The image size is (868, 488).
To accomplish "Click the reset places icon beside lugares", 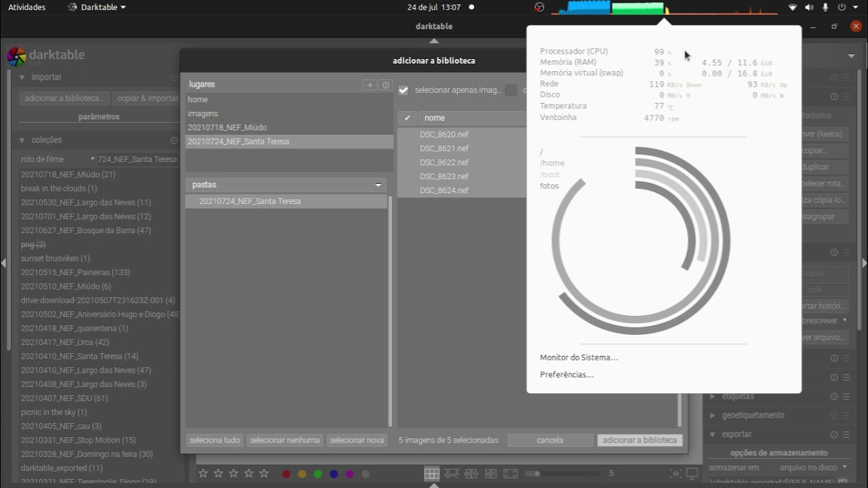I will coord(385,85).
